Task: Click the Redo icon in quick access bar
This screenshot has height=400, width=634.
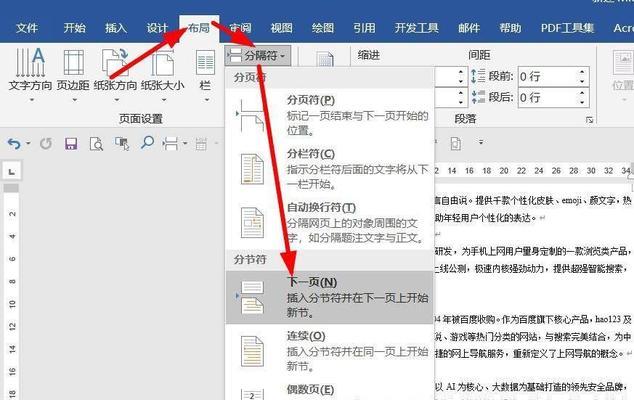Action: (46, 143)
